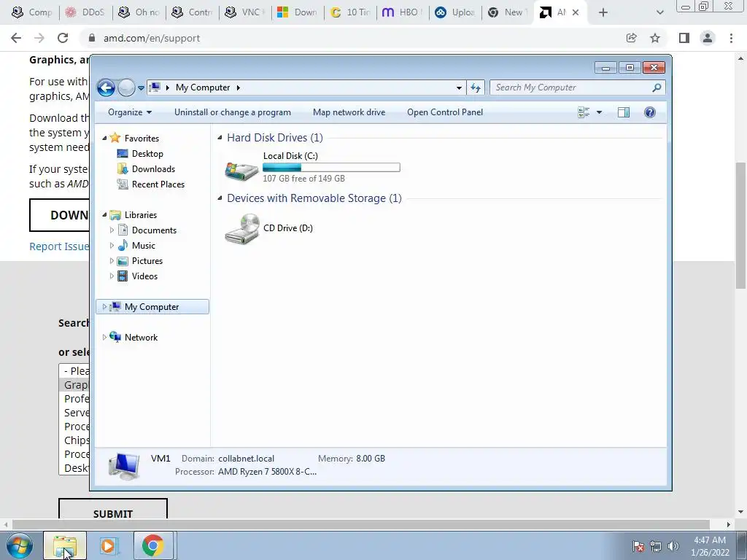Expand the Network tree node

(x=104, y=337)
